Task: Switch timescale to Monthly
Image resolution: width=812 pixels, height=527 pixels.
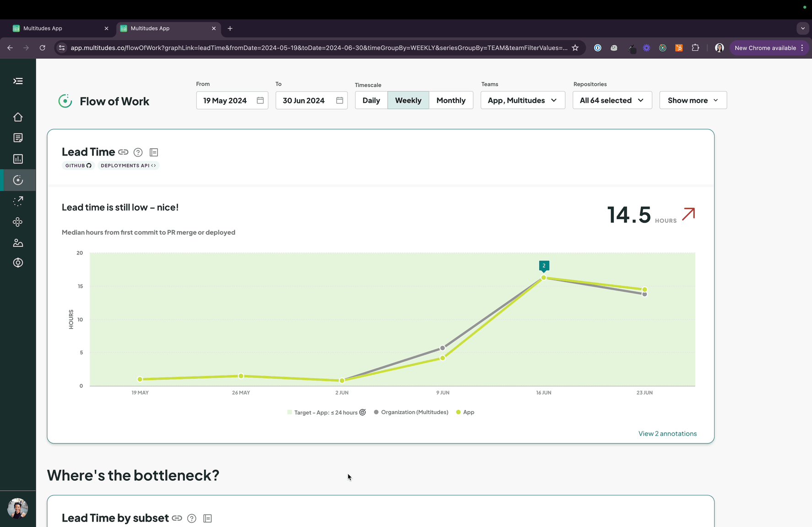Action: pyautogui.click(x=451, y=100)
